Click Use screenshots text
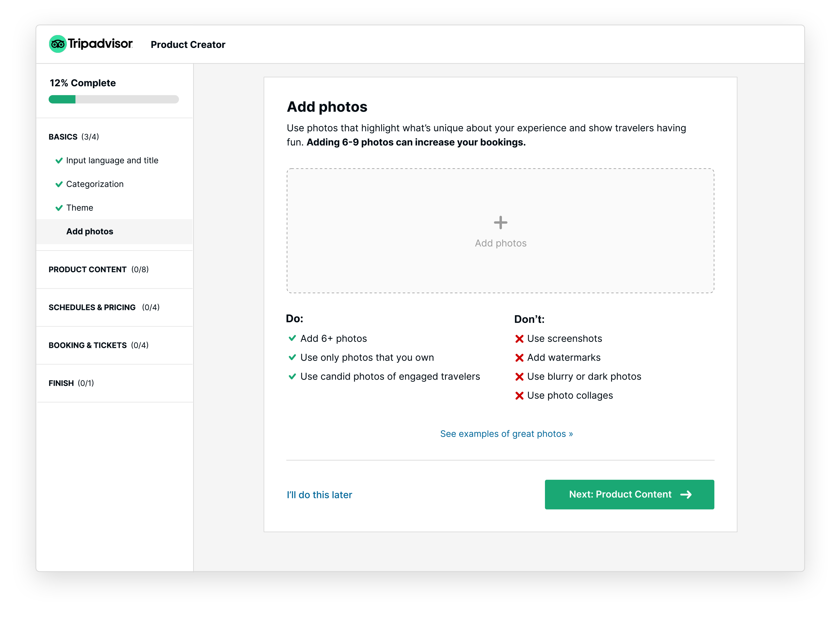The image size is (840, 619). 565,338
